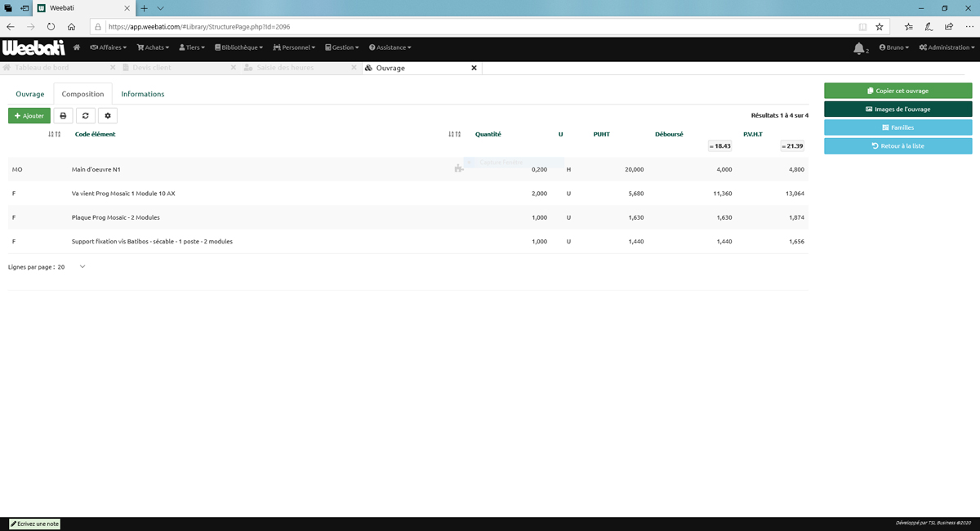Expand the Affaires menu

109,47
